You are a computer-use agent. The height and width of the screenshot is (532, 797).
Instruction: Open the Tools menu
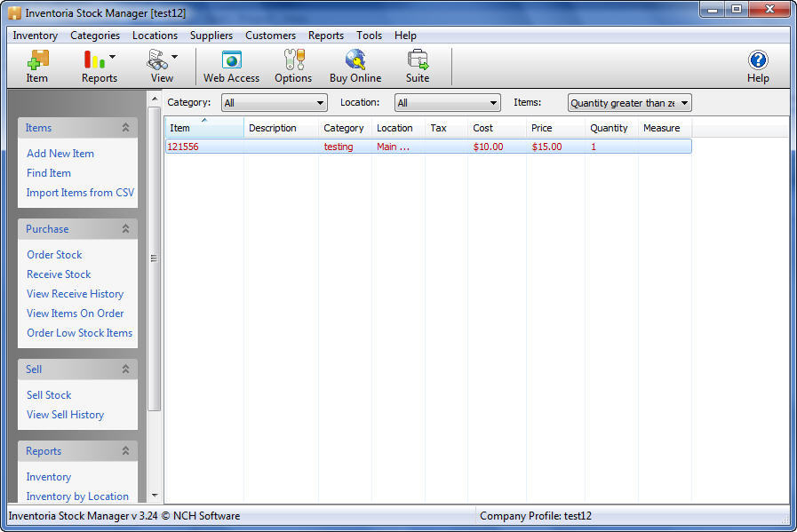pyautogui.click(x=369, y=36)
